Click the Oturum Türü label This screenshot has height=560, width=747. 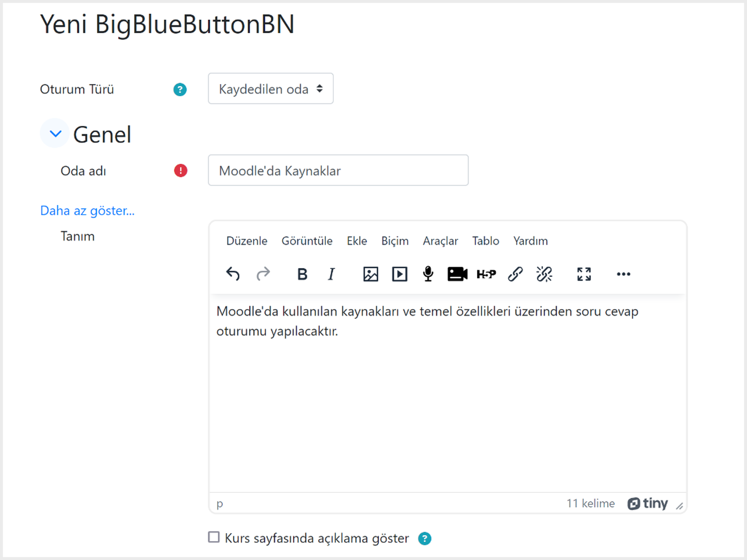pos(77,89)
